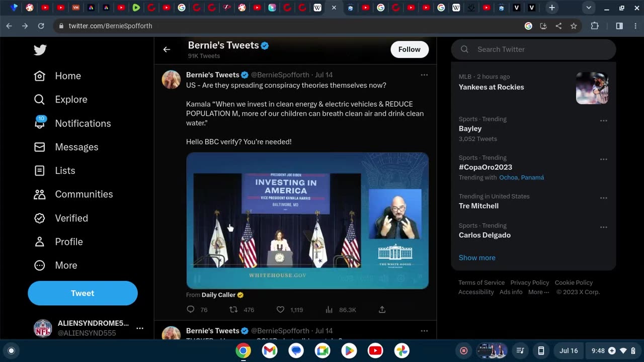Open more options on the Kamala tweet

coord(424,75)
